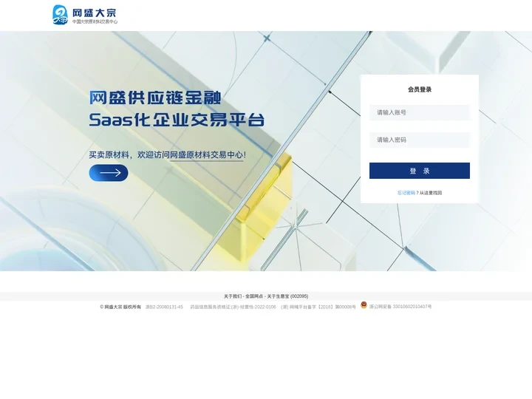532x399 pixels.
Task: Open the 药品信息服务资格证 link
Action: pos(233,307)
